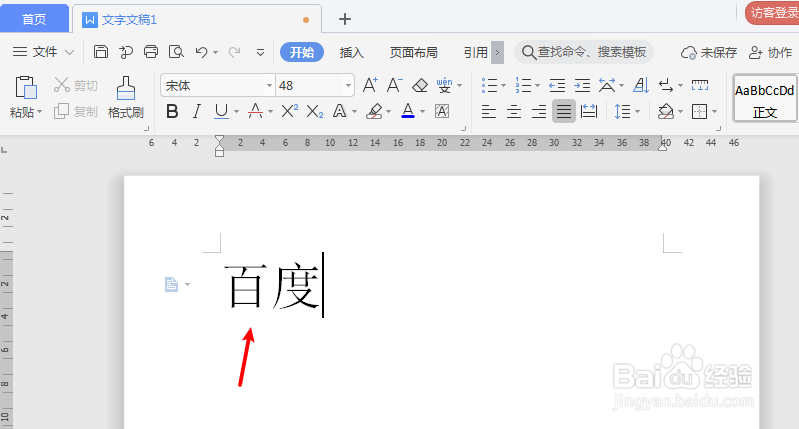Image resolution: width=799 pixels, height=429 pixels.
Task: Expand the 文件 menu arrow
Action: click(x=69, y=52)
